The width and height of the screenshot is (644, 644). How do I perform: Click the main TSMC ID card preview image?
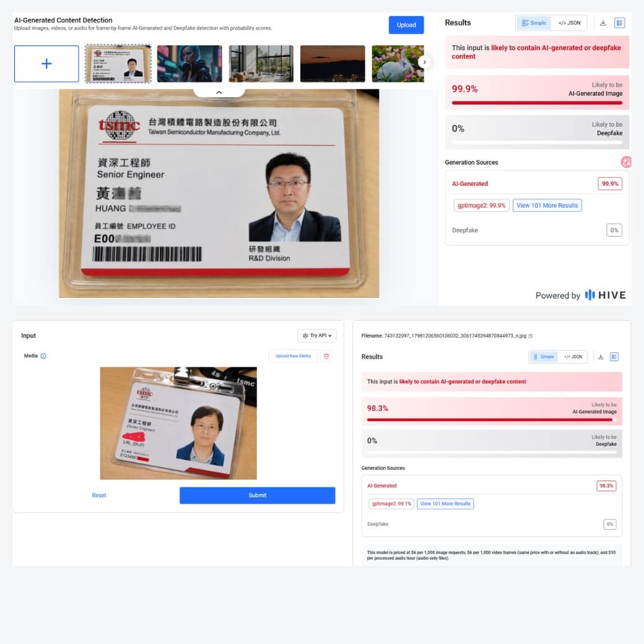[219, 193]
